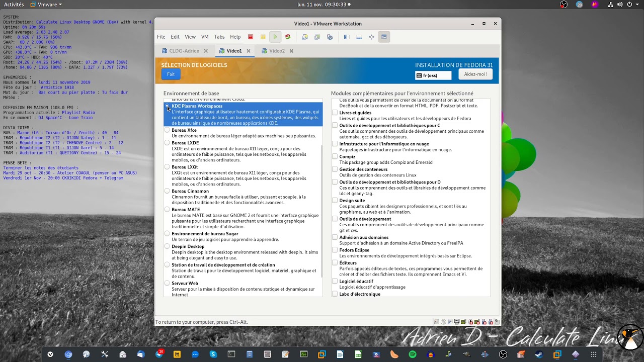Open Skype from the dock
Screen dimensions: 644x362
point(213,354)
